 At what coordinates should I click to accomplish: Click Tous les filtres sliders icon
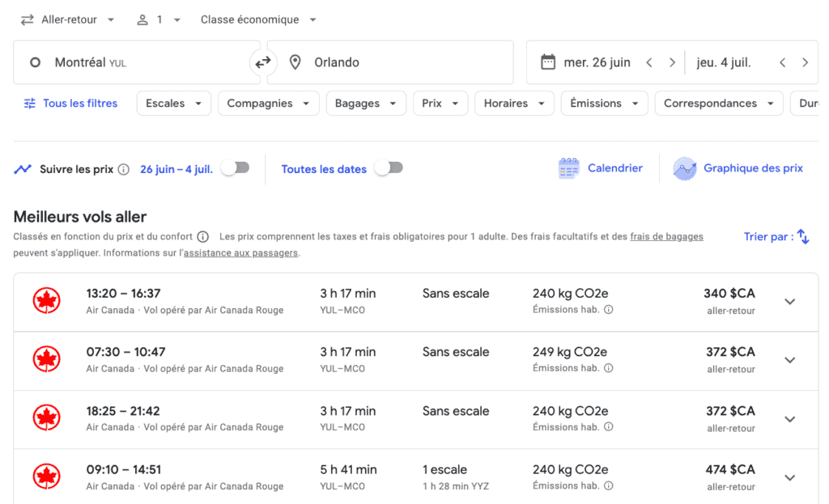click(30, 104)
